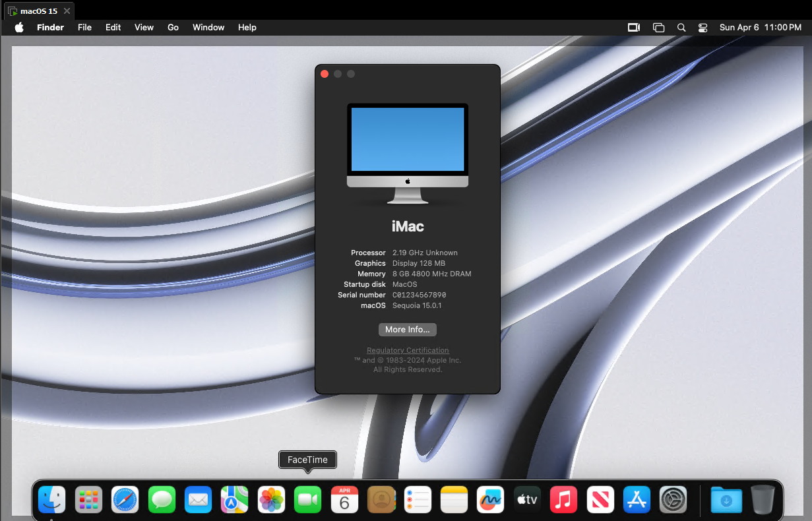Click the FaceTime Dock icon
The height and width of the screenshot is (521, 812).
[307, 500]
